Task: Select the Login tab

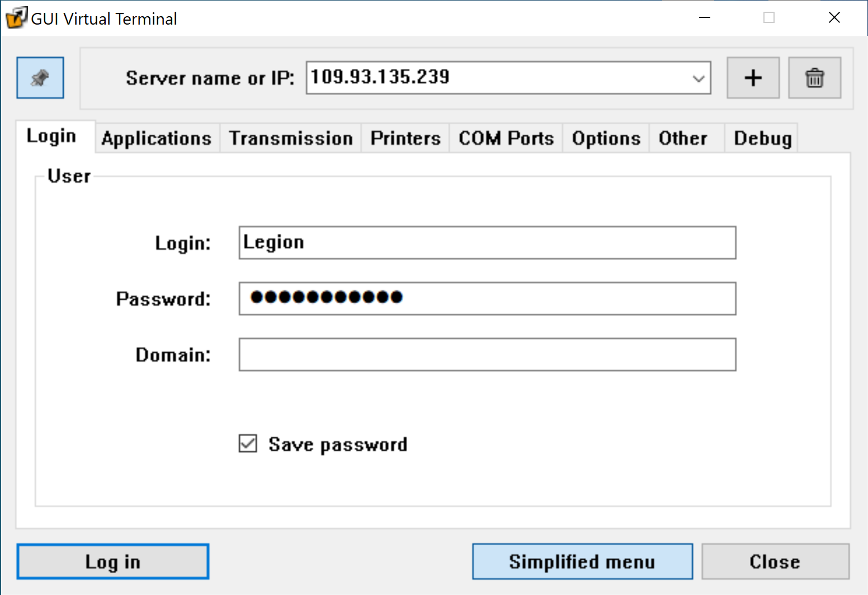Action: point(51,136)
